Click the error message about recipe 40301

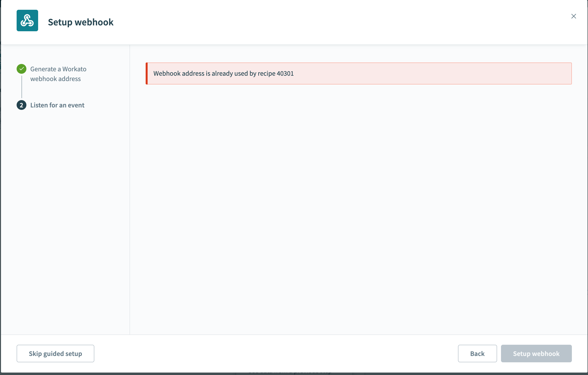tap(223, 73)
